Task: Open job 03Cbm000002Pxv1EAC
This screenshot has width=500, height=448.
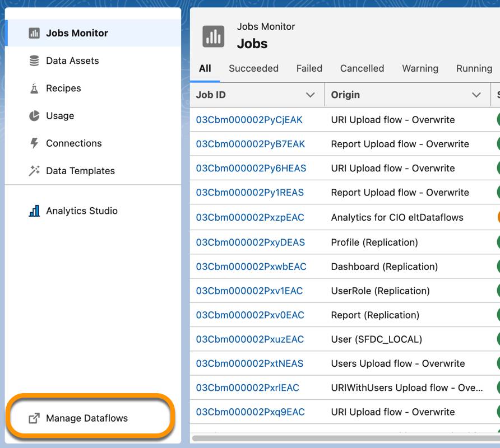Action: pyautogui.click(x=249, y=291)
